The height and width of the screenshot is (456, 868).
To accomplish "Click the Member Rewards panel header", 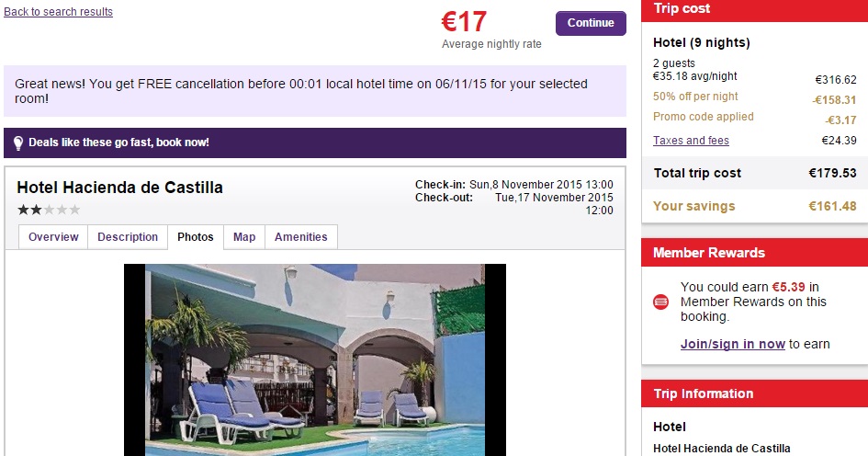I will click(754, 253).
